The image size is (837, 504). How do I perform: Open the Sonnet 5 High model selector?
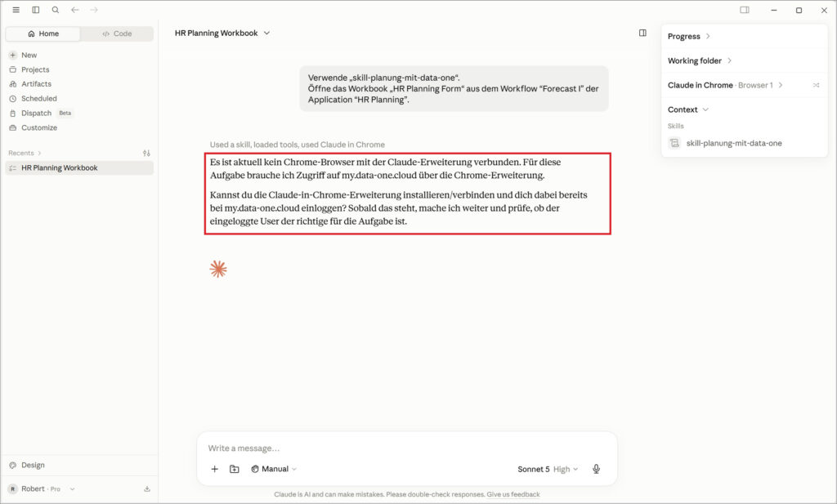548,470
